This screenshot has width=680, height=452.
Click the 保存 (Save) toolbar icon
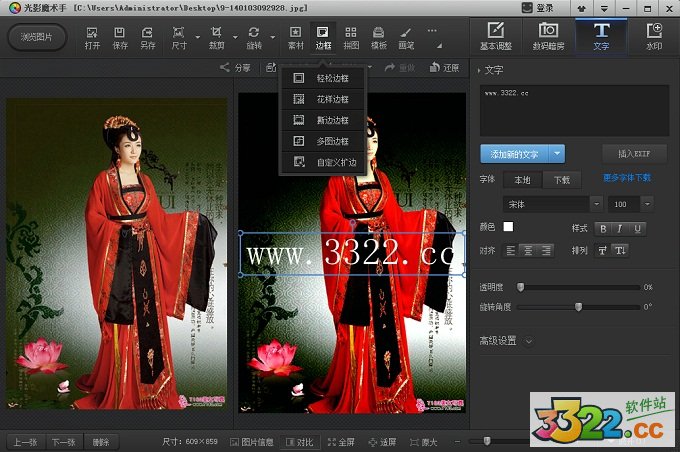[x=120, y=37]
